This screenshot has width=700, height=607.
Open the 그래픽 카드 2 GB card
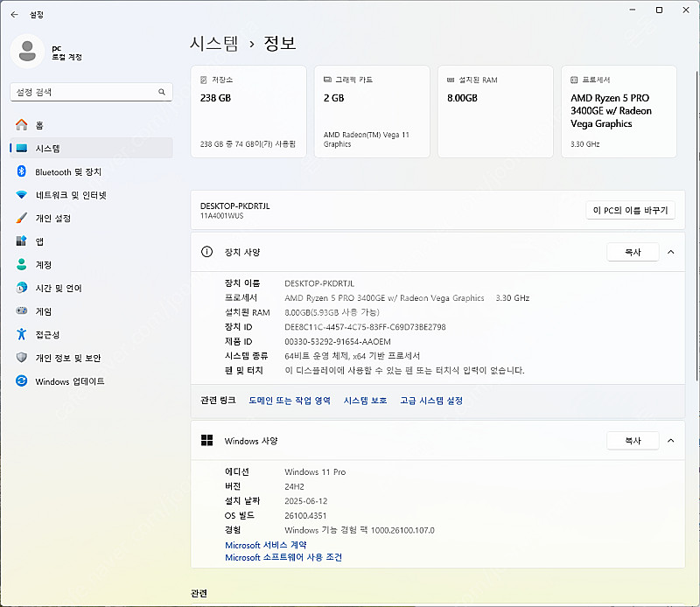point(372,112)
